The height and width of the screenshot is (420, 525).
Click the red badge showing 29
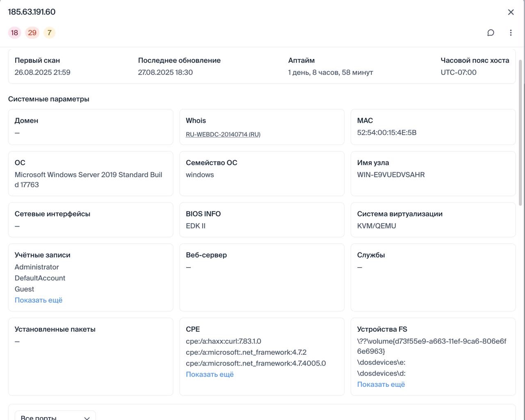tap(32, 33)
